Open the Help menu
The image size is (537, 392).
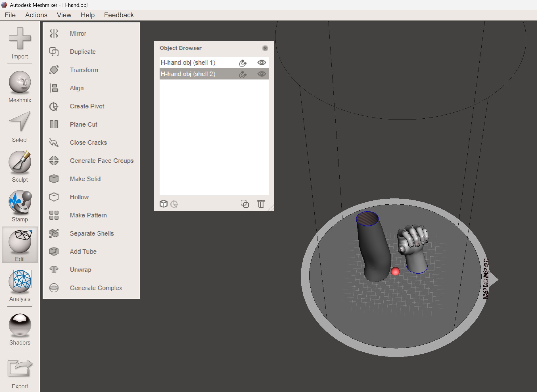(x=87, y=15)
